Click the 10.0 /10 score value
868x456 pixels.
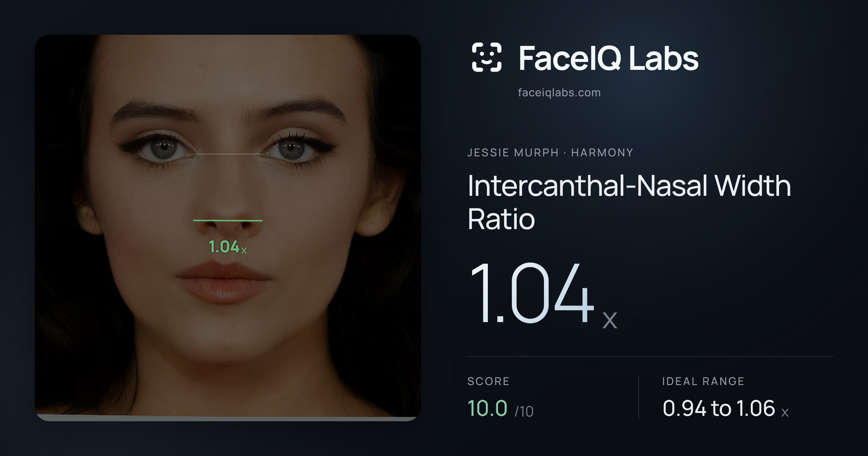[501, 409]
